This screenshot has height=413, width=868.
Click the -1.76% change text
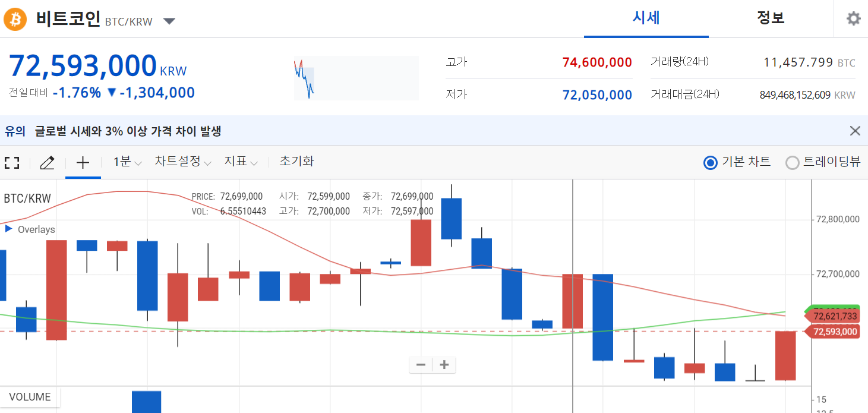[x=77, y=93]
